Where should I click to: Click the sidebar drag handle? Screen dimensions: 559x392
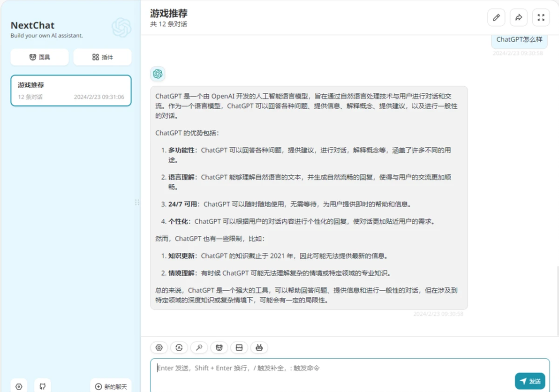click(137, 203)
